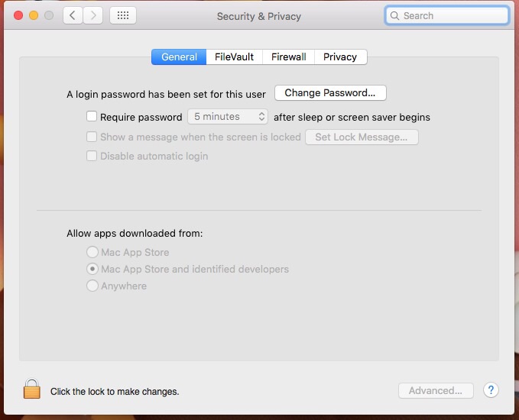Click Set Lock Message... button
519x420 pixels.
362,137
